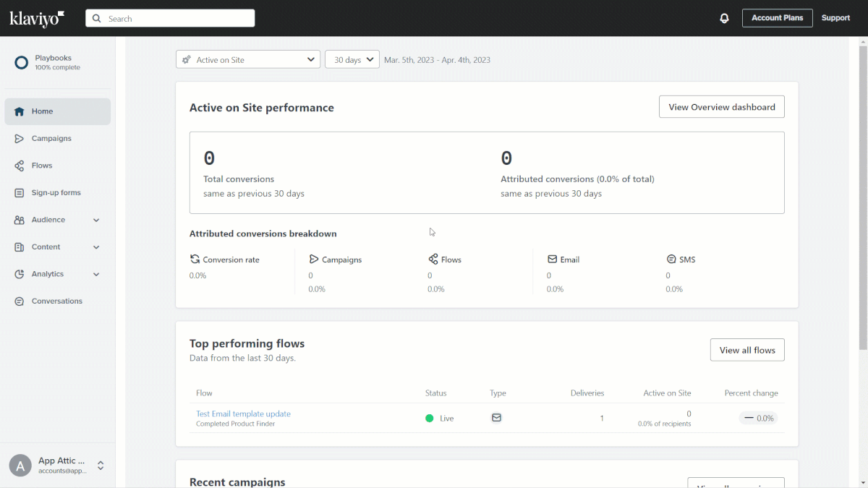Expand the Analytics submenu chevron
The width and height of the screenshot is (868, 488).
(96, 275)
